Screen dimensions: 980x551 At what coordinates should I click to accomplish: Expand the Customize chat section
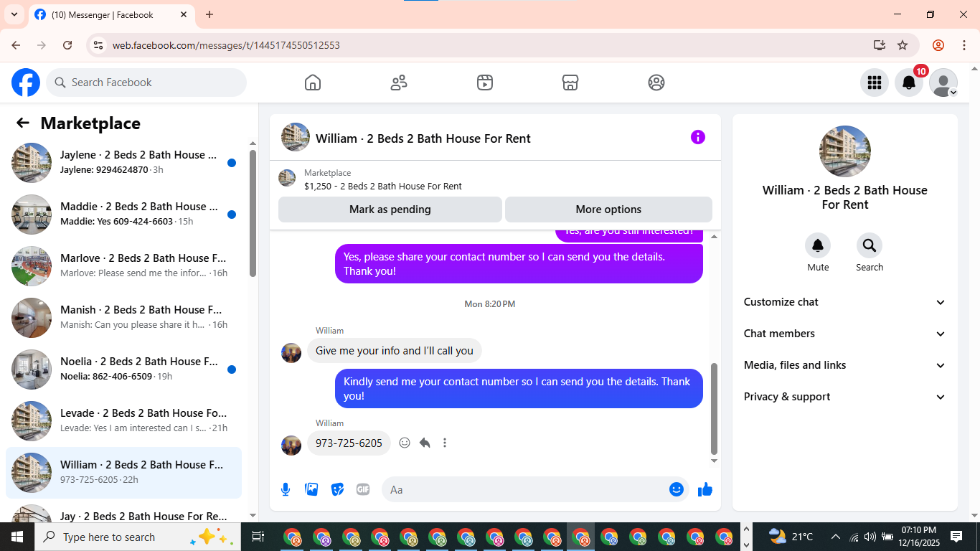(x=845, y=302)
